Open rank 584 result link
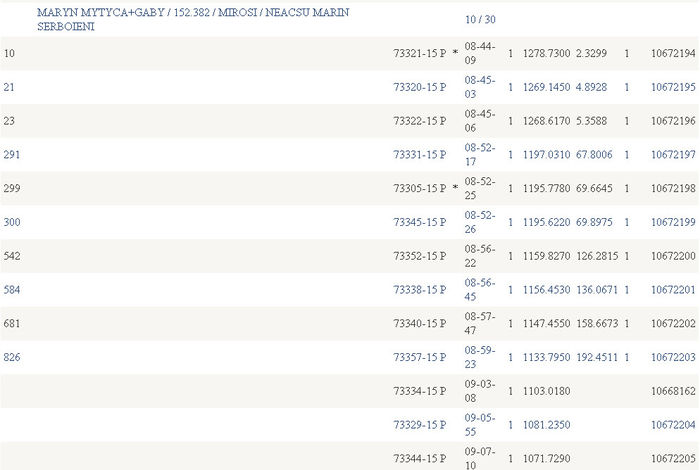Screen dimensions: 700x470 pos(12,290)
